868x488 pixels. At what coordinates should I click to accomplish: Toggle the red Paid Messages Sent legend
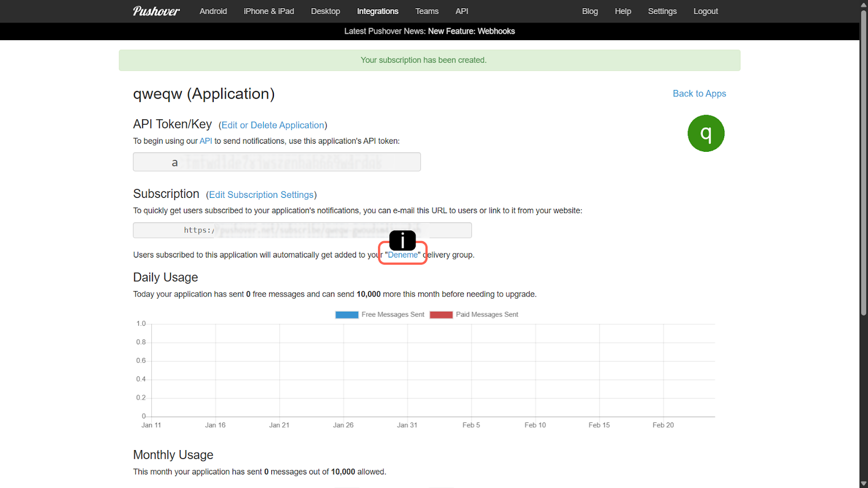click(474, 314)
